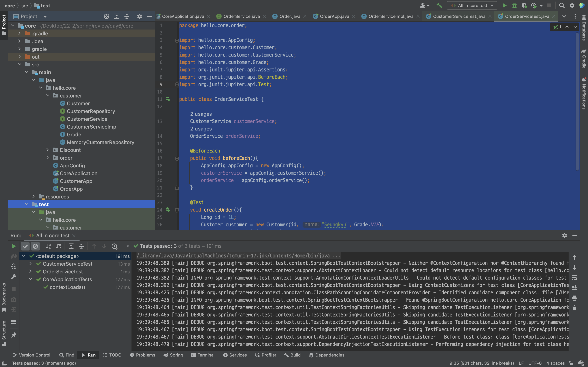Click the Test History clock icon
Viewport: 588px width, 367px height.
115,246
